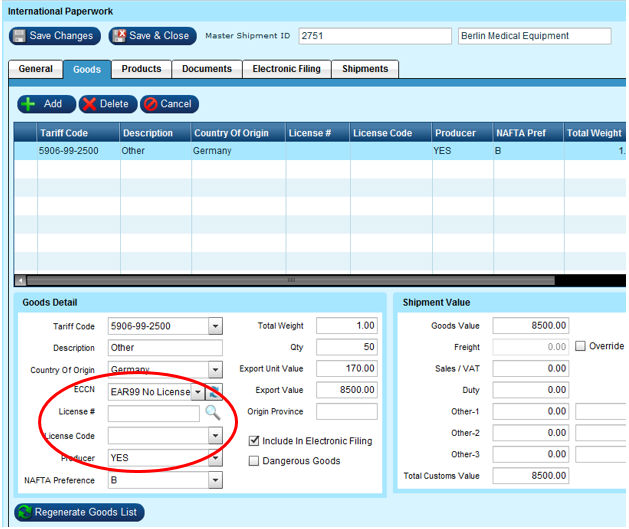Viewport: 629px width, 529px height.
Task: Click the Description column header
Action: point(155,133)
